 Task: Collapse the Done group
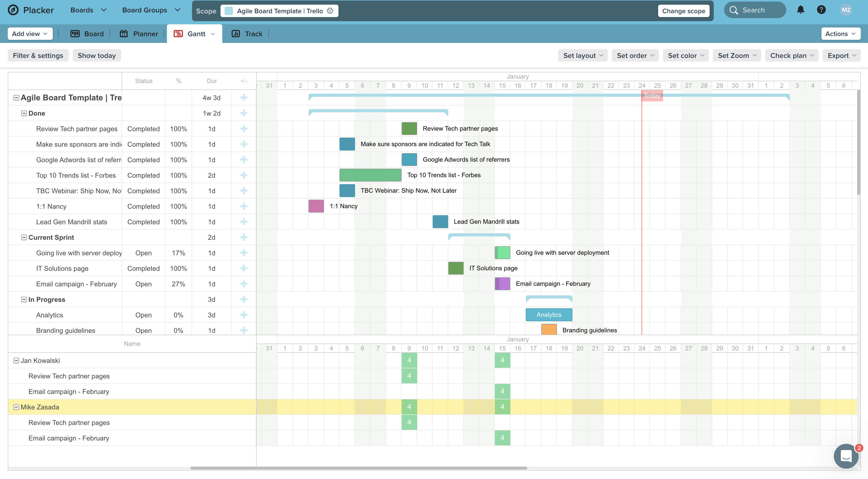[x=24, y=114]
